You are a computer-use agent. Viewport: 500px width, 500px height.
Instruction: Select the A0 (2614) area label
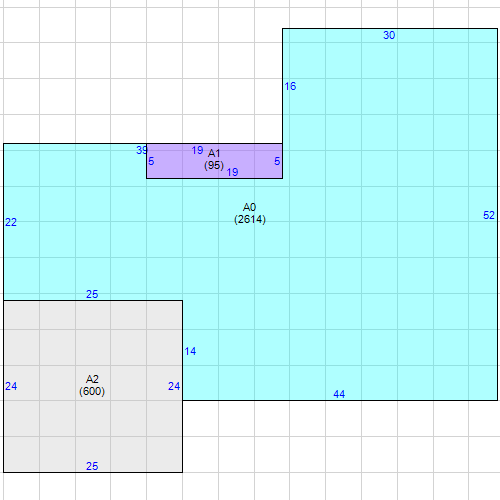point(250,213)
